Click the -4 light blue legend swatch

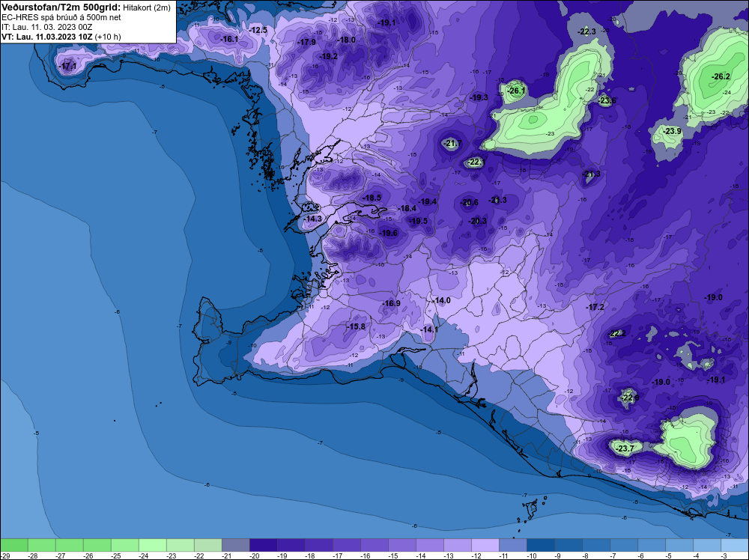pyautogui.click(x=706, y=545)
